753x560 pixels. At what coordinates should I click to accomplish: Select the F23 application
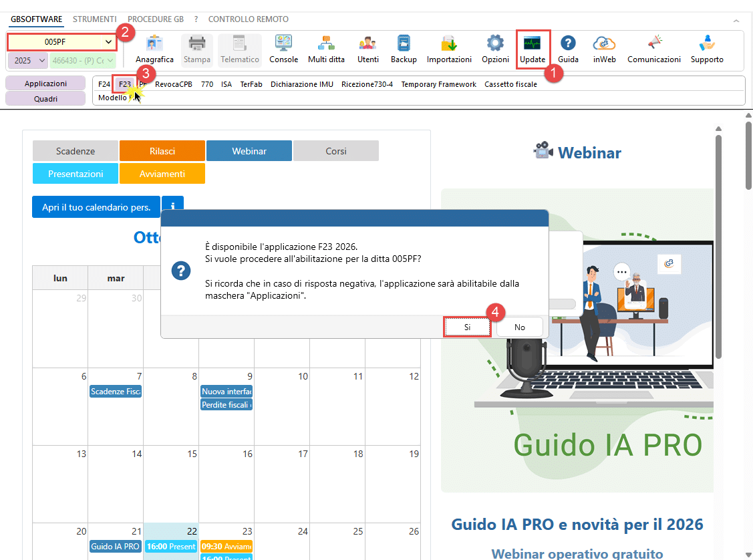click(124, 84)
